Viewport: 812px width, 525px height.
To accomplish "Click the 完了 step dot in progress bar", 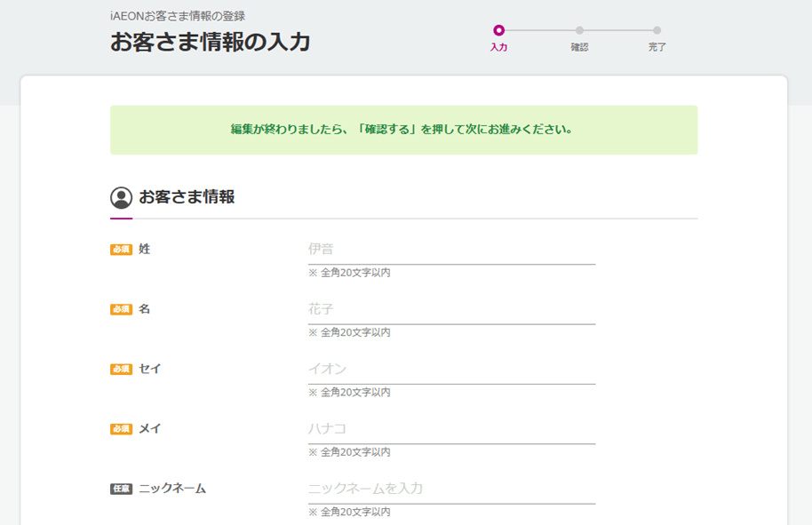I will 657,30.
